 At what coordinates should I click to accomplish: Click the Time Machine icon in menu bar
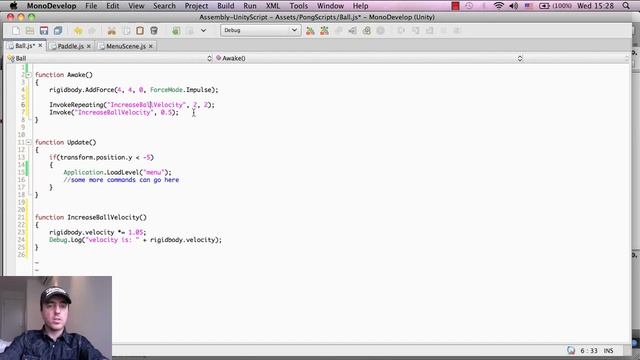[x=469, y=6]
